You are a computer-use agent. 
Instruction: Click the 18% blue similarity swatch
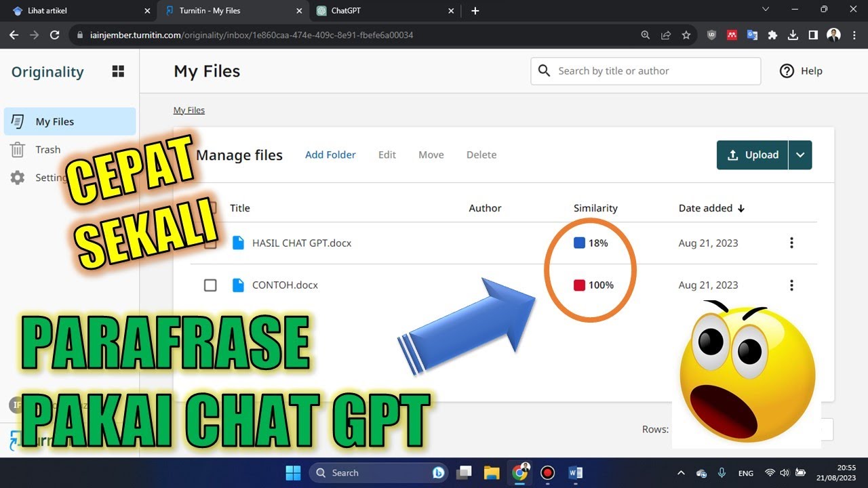click(579, 243)
